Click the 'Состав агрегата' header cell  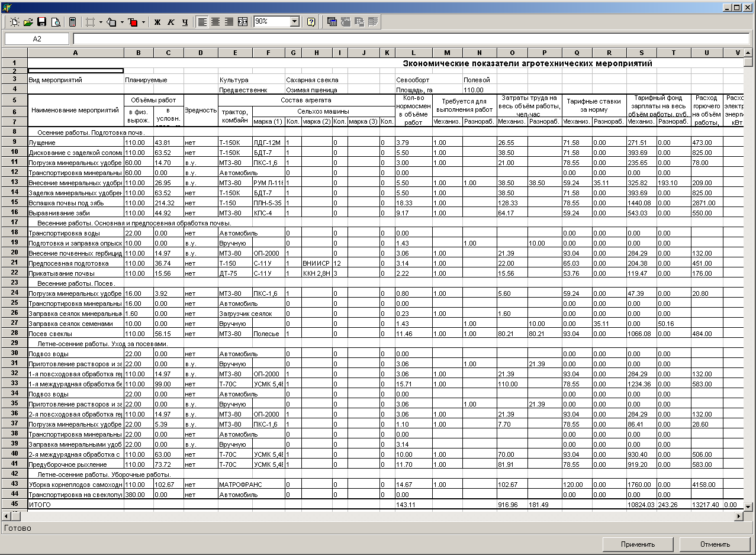(x=306, y=101)
